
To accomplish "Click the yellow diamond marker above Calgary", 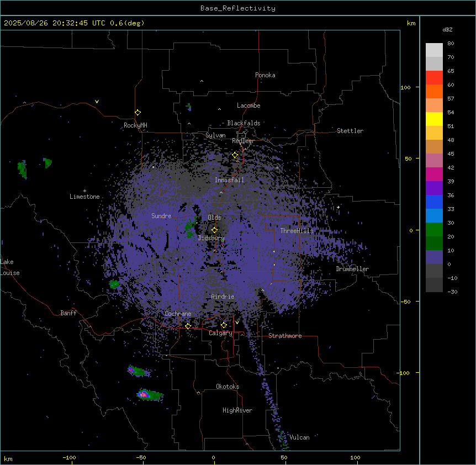I will 224,325.
